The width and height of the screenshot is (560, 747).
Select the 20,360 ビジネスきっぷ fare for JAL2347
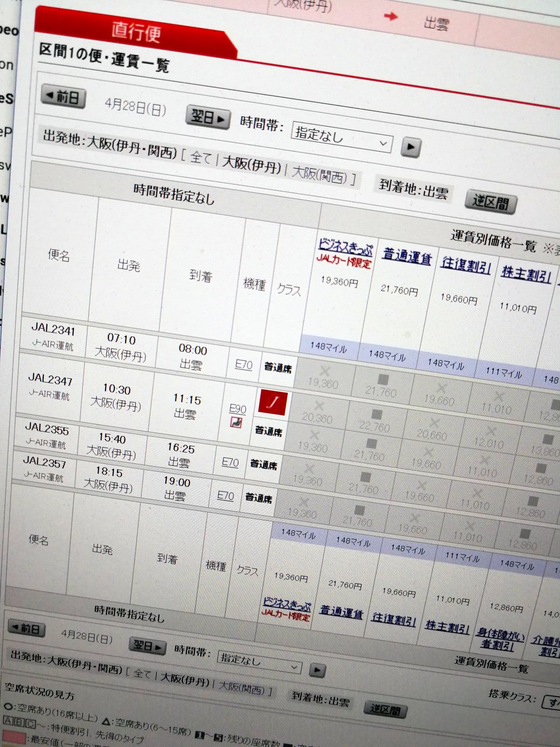[317, 413]
